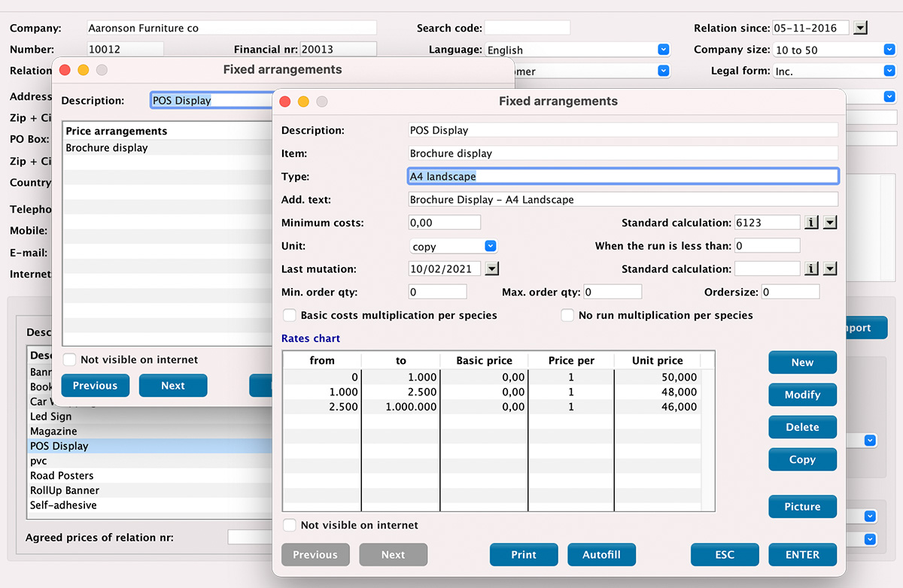
Task: Click Next button in back Fixed arrangements window
Action: click(x=173, y=386)
